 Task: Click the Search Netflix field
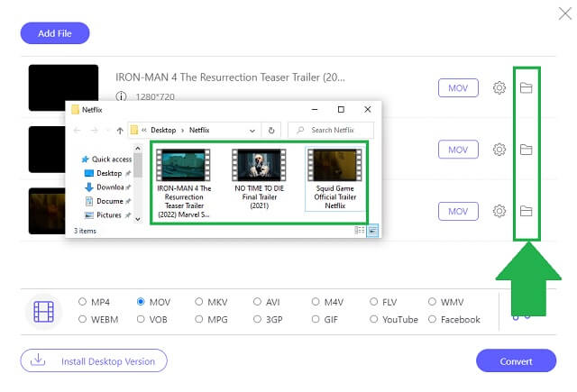331,130
